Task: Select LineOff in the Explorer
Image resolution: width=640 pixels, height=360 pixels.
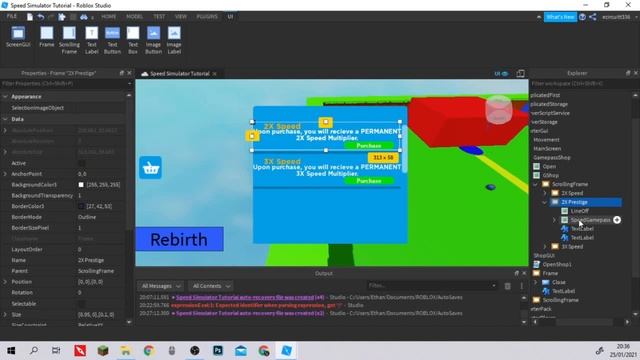Action: [579, 211]
